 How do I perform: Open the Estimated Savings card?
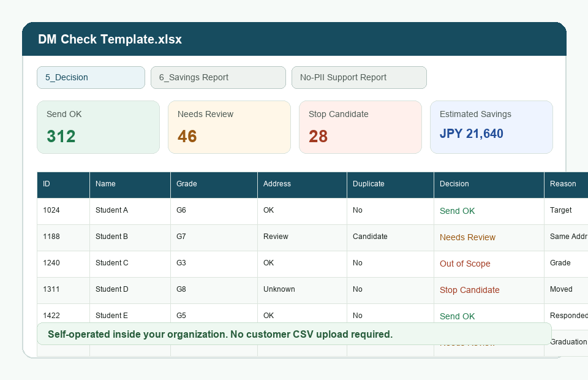click(492, 127)
